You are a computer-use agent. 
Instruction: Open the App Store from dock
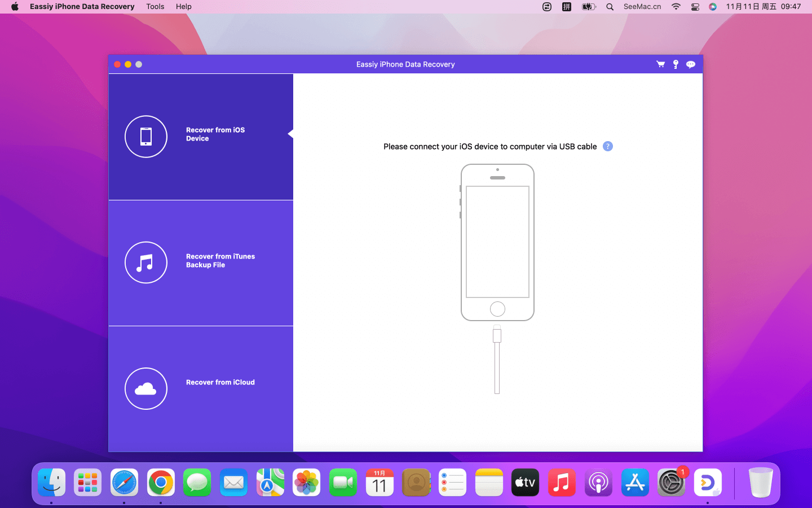pos(635,483)
